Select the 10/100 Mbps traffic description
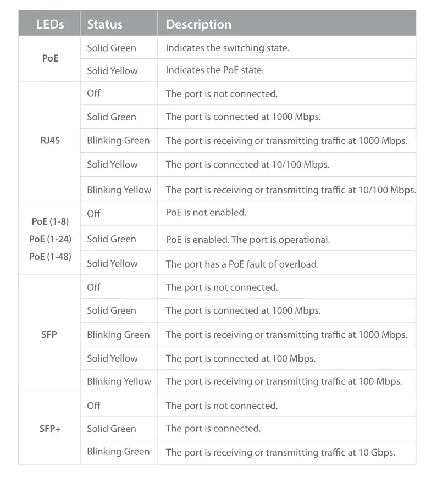 click(x=291, y=190)
